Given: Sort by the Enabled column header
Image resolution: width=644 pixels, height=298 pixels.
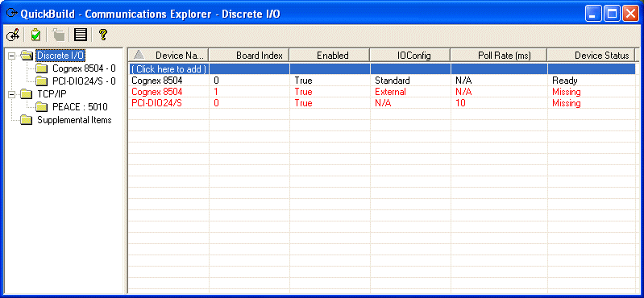Looking at the screenshot, I should [x=330, y=56].
